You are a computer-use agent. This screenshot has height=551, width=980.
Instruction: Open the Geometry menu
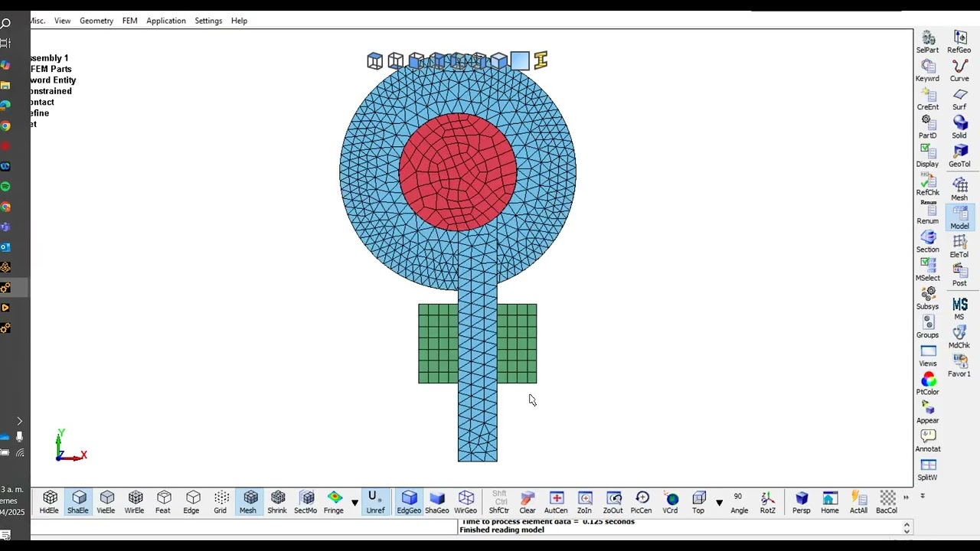[96, 21]
